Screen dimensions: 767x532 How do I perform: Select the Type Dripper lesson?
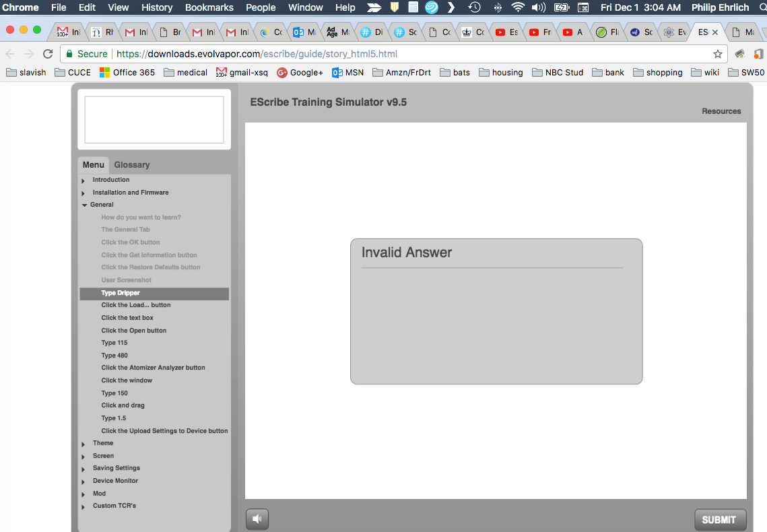pos(121,293)
